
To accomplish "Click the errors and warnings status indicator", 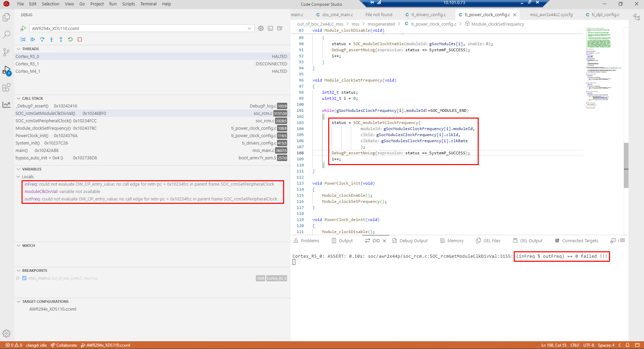I will click(x=14, y=345).
